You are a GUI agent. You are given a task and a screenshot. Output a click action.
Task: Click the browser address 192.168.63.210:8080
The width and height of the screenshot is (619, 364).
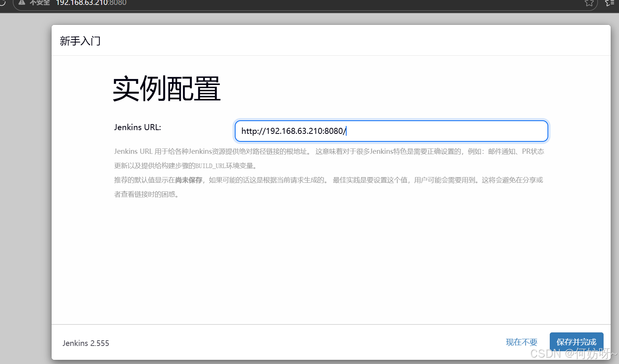click(x=91, y=3)
